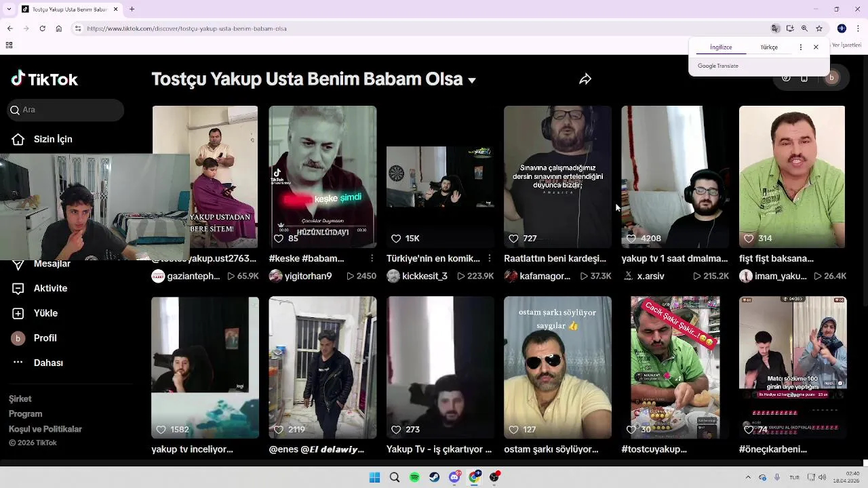Screen dimensions: 868x488
Task: Open the Sizin İçin home feed
Action: pos(42,139)
